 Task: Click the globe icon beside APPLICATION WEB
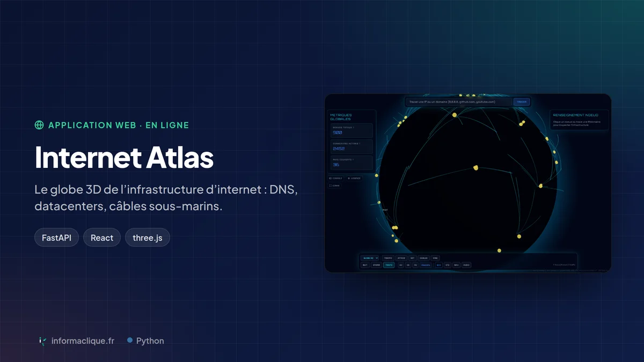[39, 125]
